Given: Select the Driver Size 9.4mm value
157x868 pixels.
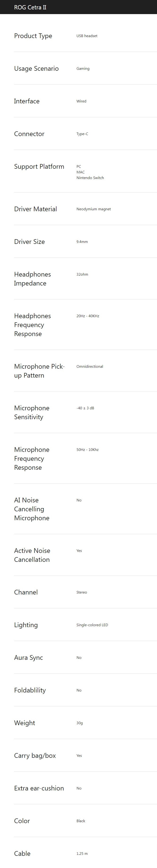Looking at the screenshot, I should coord(82,242).
